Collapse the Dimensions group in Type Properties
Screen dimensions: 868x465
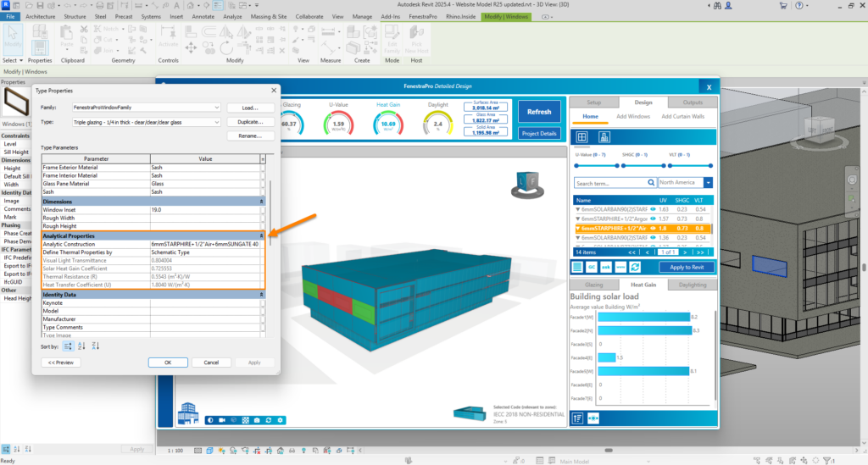(261, 202)
